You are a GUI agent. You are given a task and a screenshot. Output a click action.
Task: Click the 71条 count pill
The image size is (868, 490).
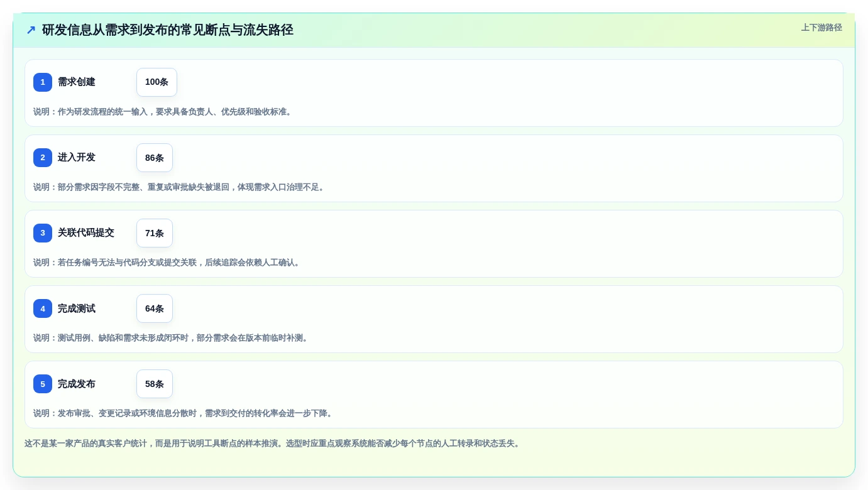(x=155, y=233)
